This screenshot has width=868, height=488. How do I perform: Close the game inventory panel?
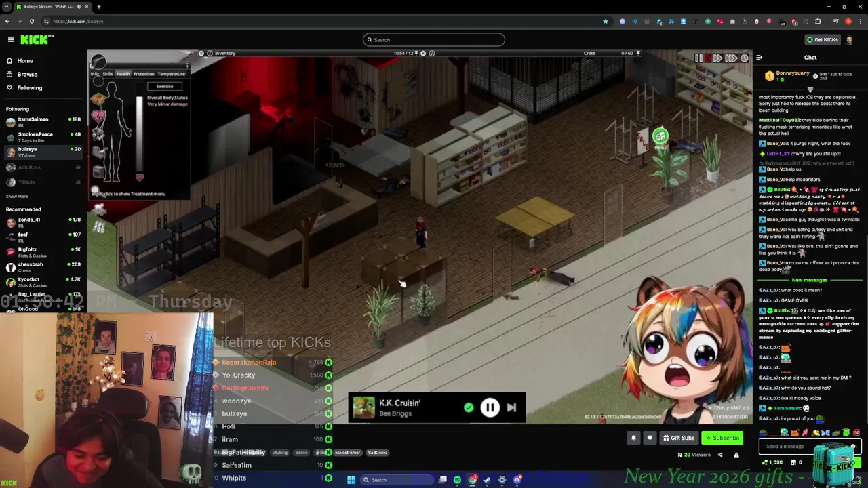point(201,53)
